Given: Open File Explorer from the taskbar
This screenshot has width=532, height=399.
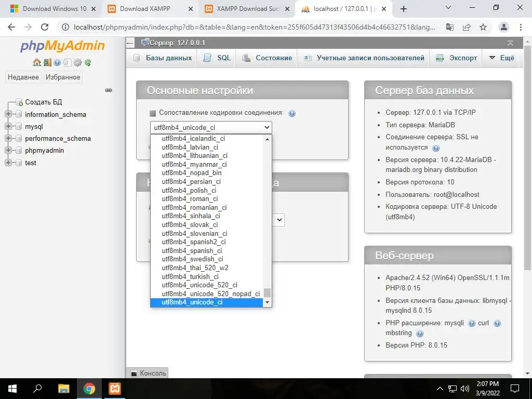Looking at the screenshot, I should (x=63, y=389).
